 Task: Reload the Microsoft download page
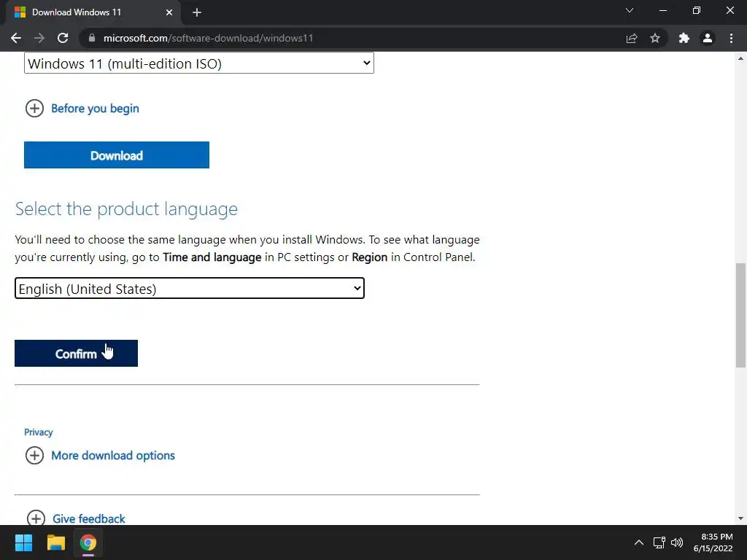63,38
